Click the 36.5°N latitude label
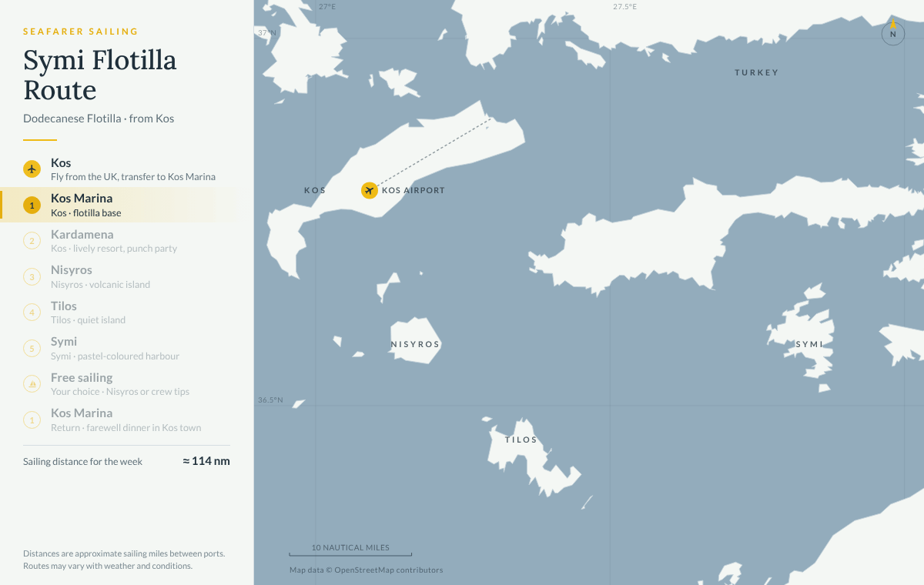Viewport: 924px width, 585px height. [270, 400]
